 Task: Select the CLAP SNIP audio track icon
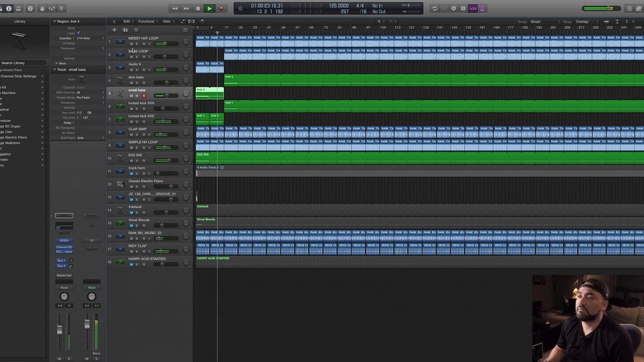[x=120, y=132]
